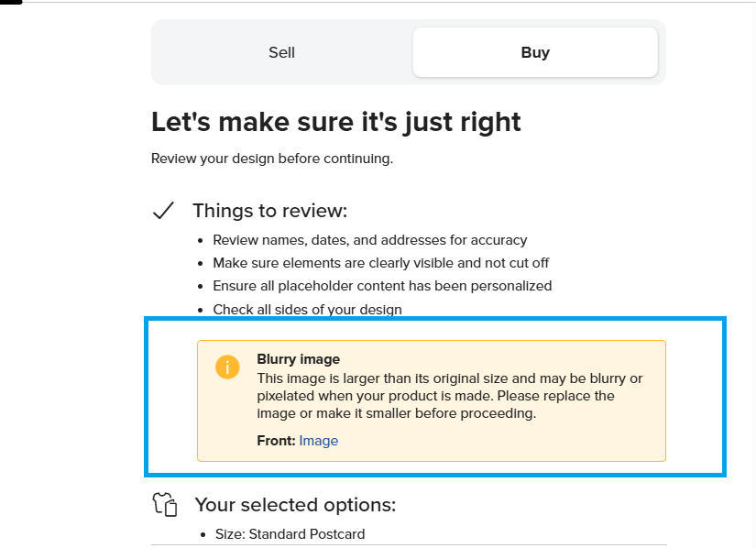Click the placeholder content personalized bullet

[x=382, y=286]
